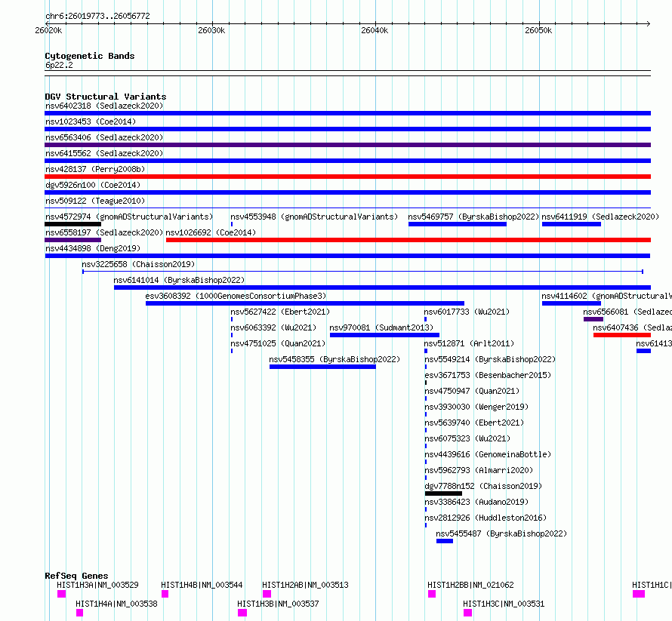Click the HIST1H2AB gene magenta box
Screen dimensions: 672x621
point(267,594)
